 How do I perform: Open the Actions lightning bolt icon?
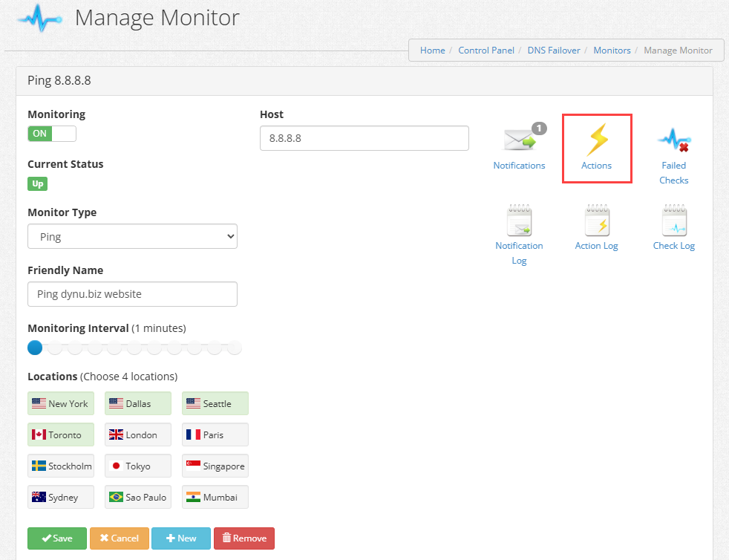click(x=597, y=140)
